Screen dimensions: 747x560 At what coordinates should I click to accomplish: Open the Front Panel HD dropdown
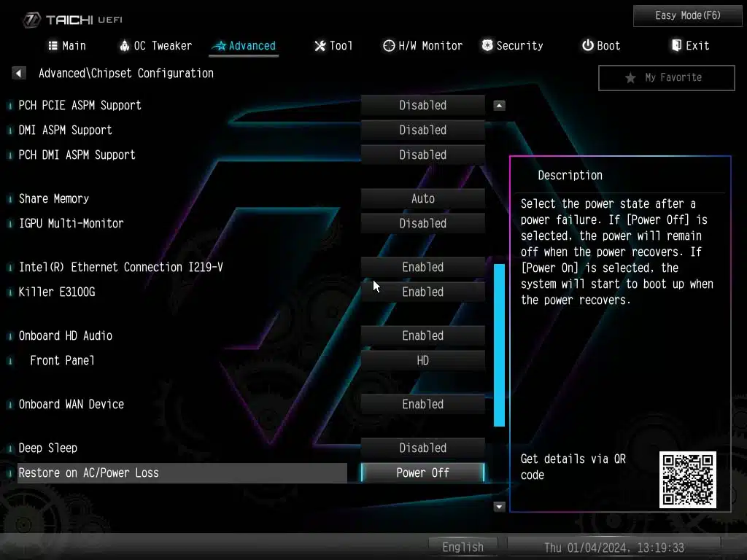(422, 360)
